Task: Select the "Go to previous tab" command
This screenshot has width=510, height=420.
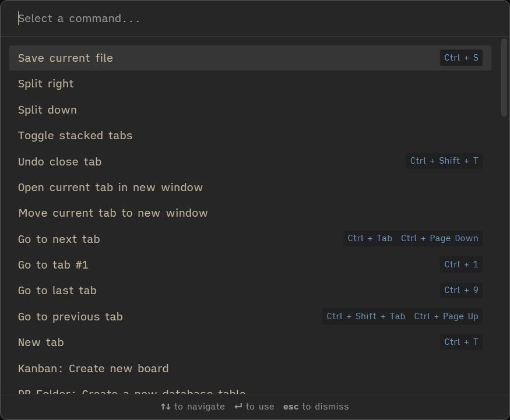Action: [x=70, y=316]
